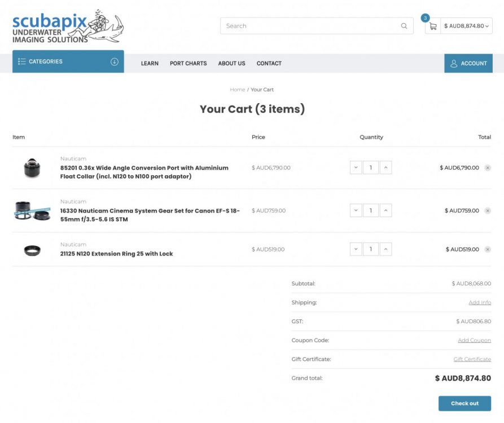This screenshot has height=423, width=504.
Task: Decrease quantity of 85201 Wide Angle Conversion Port
Action: point(356,168)
